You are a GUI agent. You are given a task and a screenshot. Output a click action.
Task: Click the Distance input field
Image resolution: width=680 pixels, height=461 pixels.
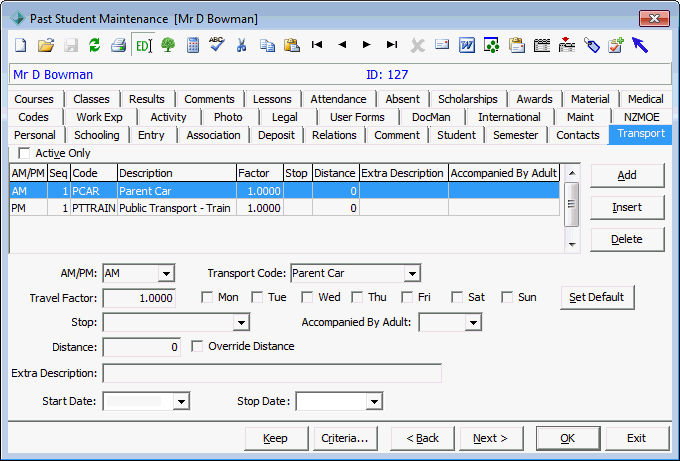pyautogui.click(x=141, y=347)
